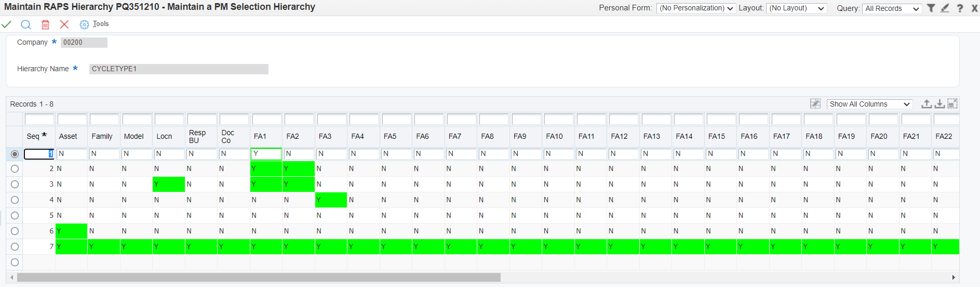The image size is (980, 287).
Task: Click the Find magnifier icon
Action: (x=26, y=24)
